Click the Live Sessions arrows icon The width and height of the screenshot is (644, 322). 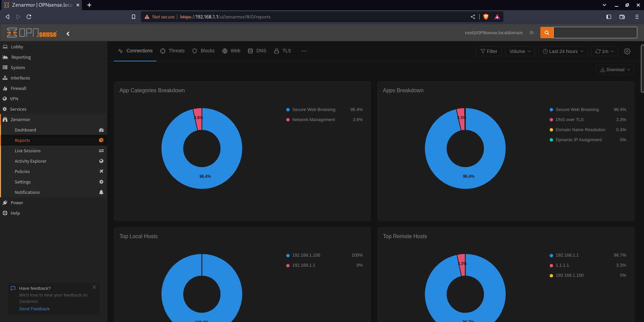tap(101, 151)
